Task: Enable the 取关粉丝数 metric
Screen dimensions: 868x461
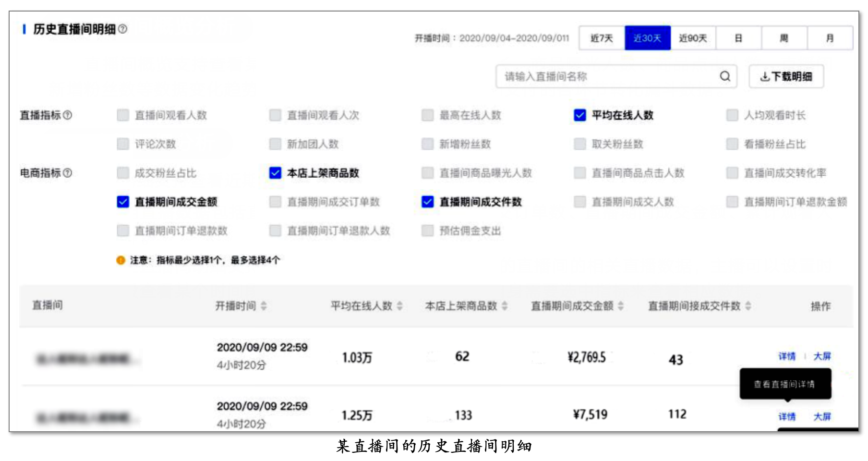Action: click(580, 144)
